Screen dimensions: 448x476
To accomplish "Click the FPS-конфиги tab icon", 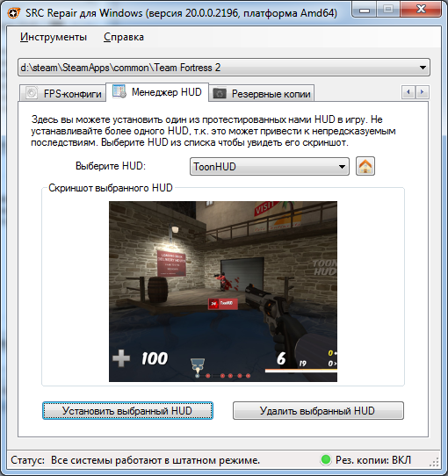I will point(32,93).
